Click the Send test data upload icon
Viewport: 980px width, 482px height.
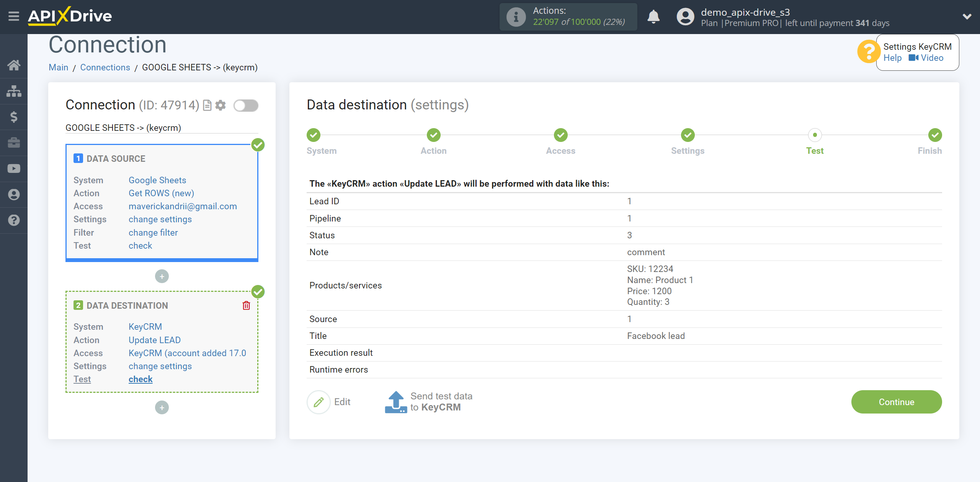[395, 402]
